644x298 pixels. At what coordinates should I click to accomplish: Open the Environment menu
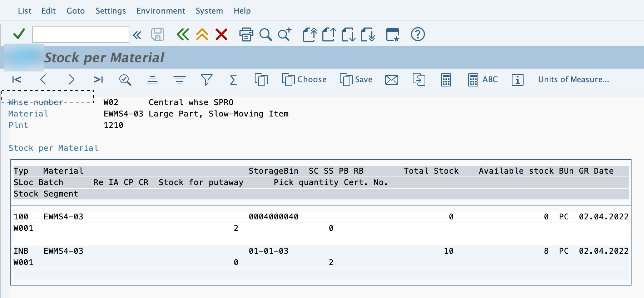point(161,11)
